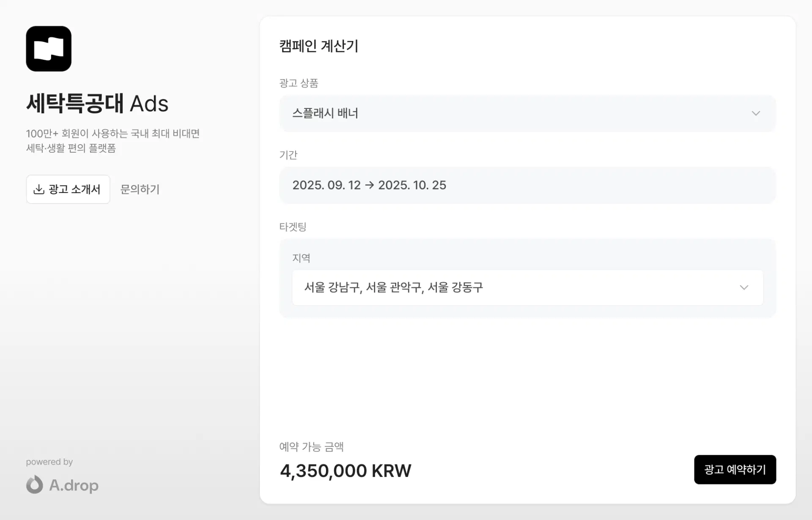Click the download icon in 광고 소개서
This screenshot has height=520, width=812.
pos(39,189)
